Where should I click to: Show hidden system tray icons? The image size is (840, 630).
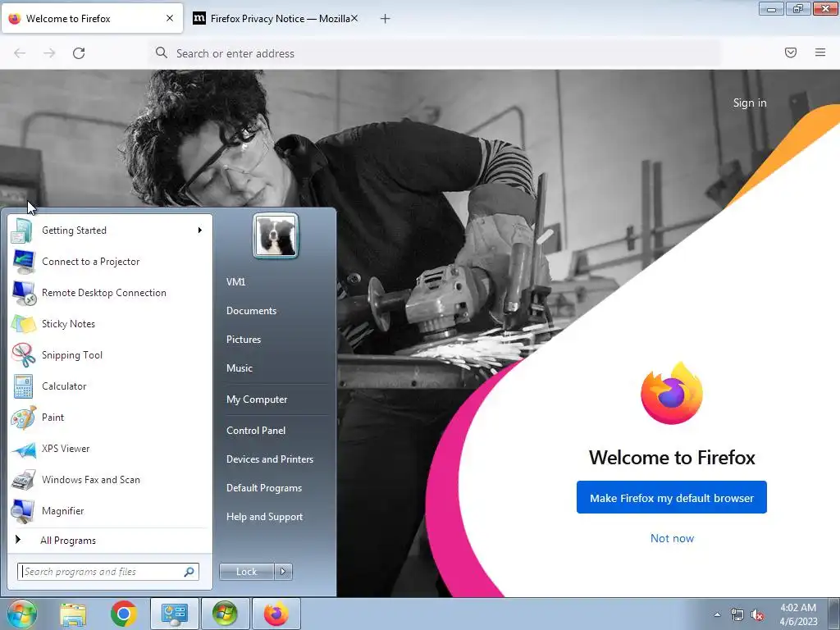coord(717,614)
